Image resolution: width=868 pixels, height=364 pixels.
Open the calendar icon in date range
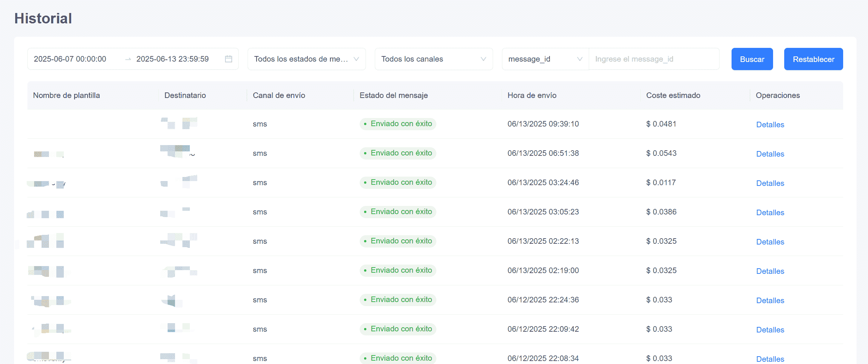tap(228, 59)
